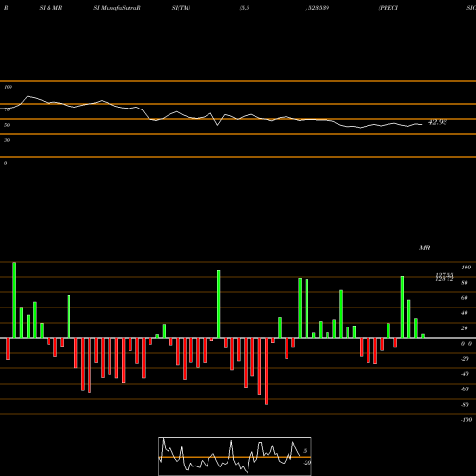Click the RSI axis label 100

point(8,87)
